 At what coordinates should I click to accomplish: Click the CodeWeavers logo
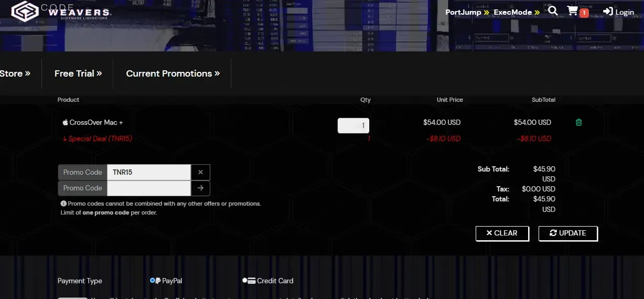[x=60, y=12]
